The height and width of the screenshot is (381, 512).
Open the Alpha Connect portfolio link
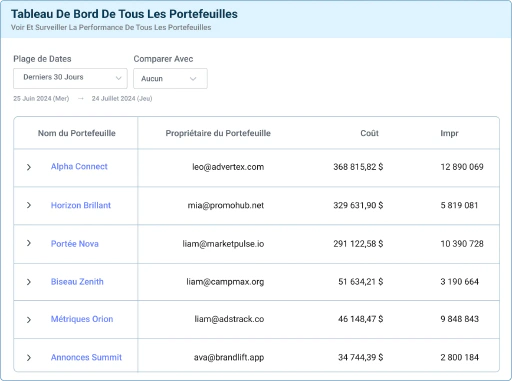click(79, 166)
